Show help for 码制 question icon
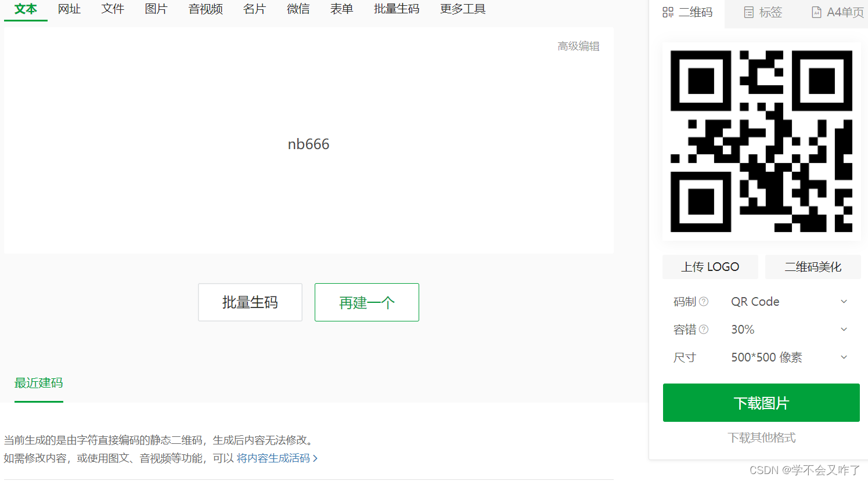This screenshot has width=868, height=481. click(x=704, y=302)
